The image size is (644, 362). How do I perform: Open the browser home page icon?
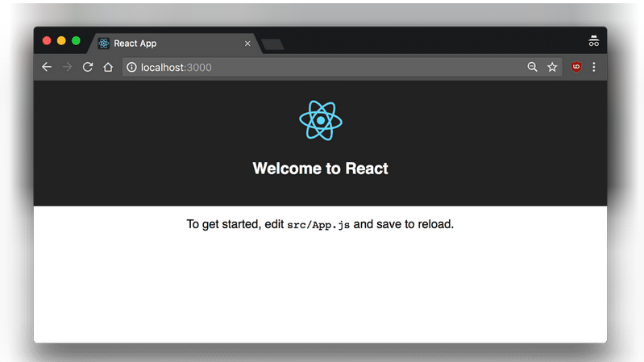(x=108, y=67)
